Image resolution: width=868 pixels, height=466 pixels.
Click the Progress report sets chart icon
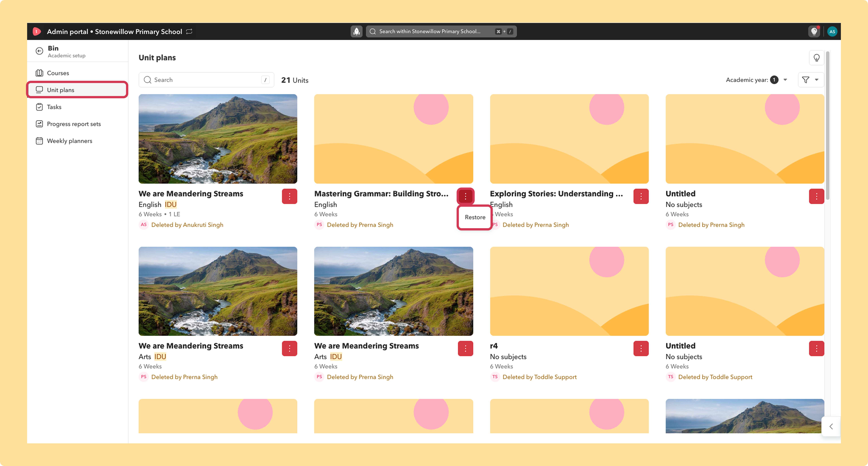[39, 124]
